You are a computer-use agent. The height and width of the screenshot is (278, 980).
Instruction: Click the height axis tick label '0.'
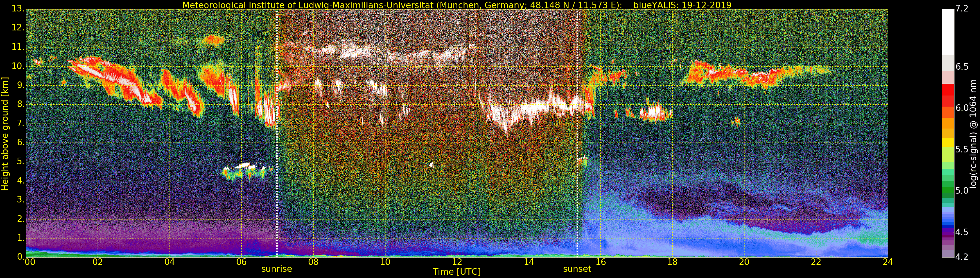point(21,257)
